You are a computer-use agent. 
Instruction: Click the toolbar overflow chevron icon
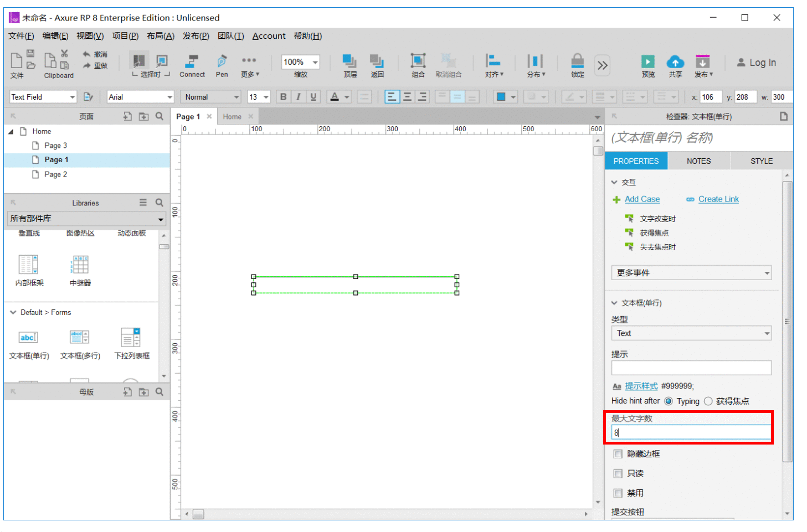coord(603,65)
